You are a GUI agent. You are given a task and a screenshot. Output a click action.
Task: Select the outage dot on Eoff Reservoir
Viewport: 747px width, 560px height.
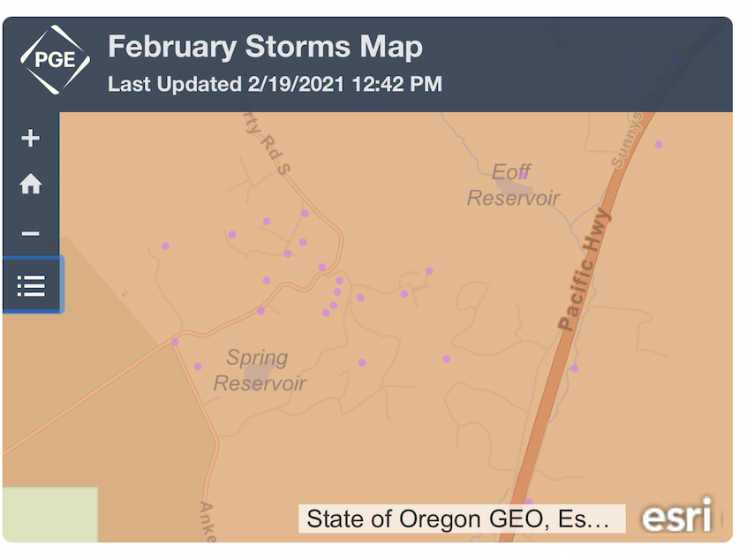click(x=523, y=175)
